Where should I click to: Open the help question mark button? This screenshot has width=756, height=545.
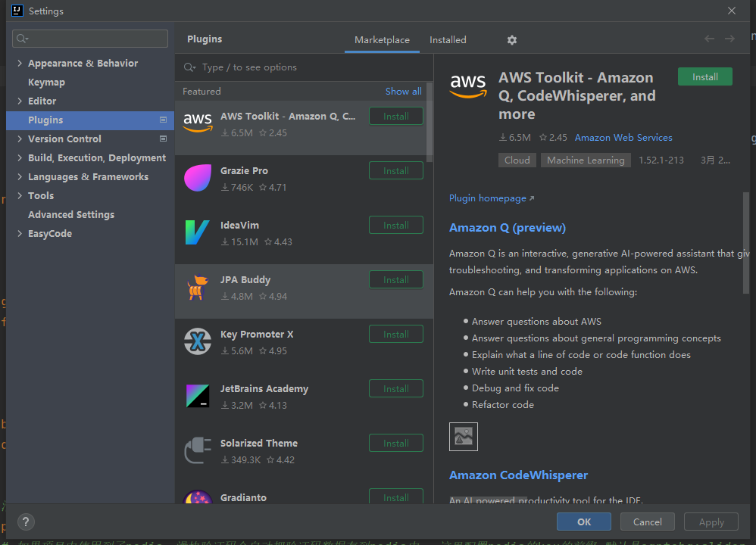point(26,522)
